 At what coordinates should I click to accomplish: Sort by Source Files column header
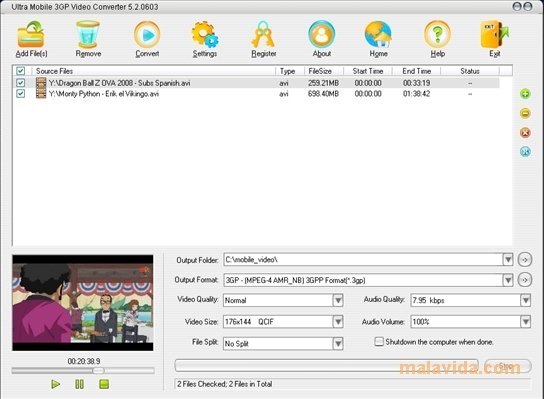pos(54,71)
